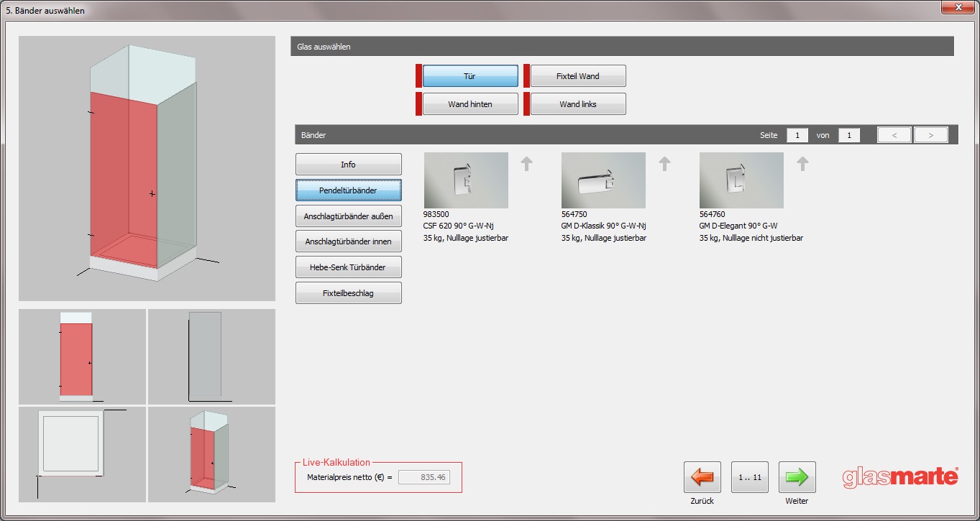This screenshot has width=980, height=521.
Task: Open the Anschlagtürbänder außen category
Action: [x=348, y=216]
